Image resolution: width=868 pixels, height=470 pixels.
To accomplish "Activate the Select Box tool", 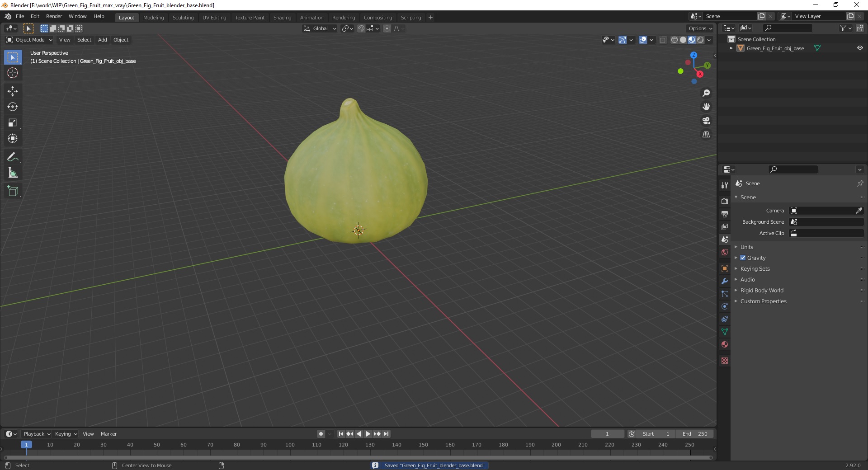I will pyautogui.click(x=13, y=57).
